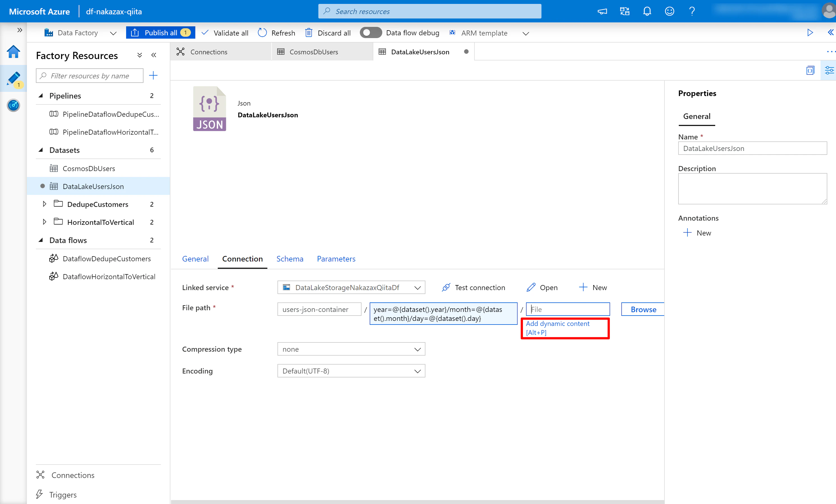This screenshot has height=504, width=836.
Task: Click the announcements megaphone icon
Action: tap(602, 11)
